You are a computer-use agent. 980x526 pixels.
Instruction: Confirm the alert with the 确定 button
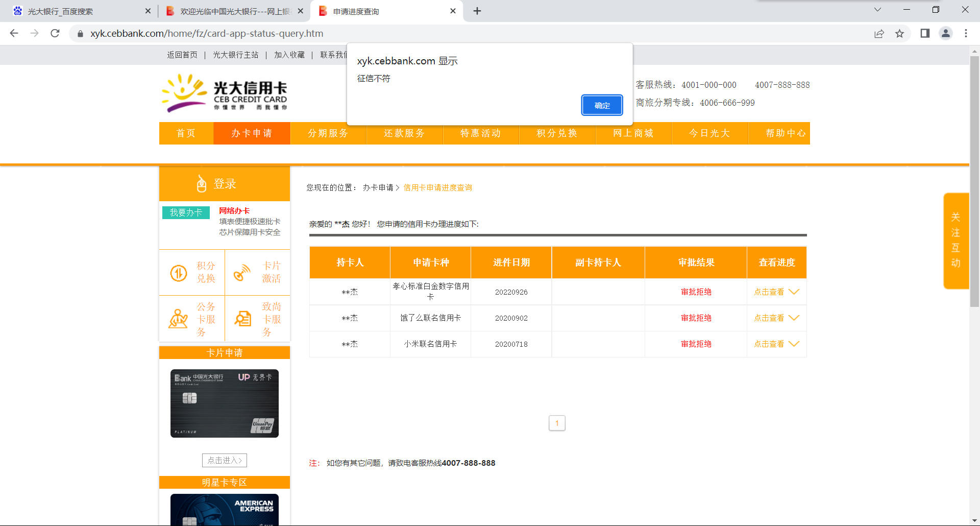602,105
